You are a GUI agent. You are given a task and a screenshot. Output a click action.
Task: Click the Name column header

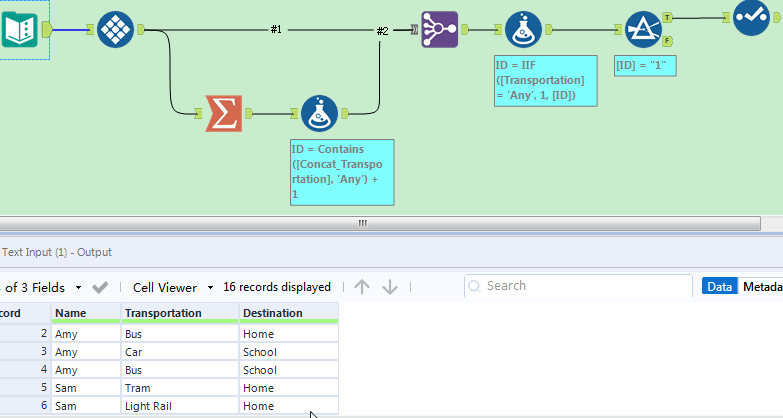click(86, 313)
